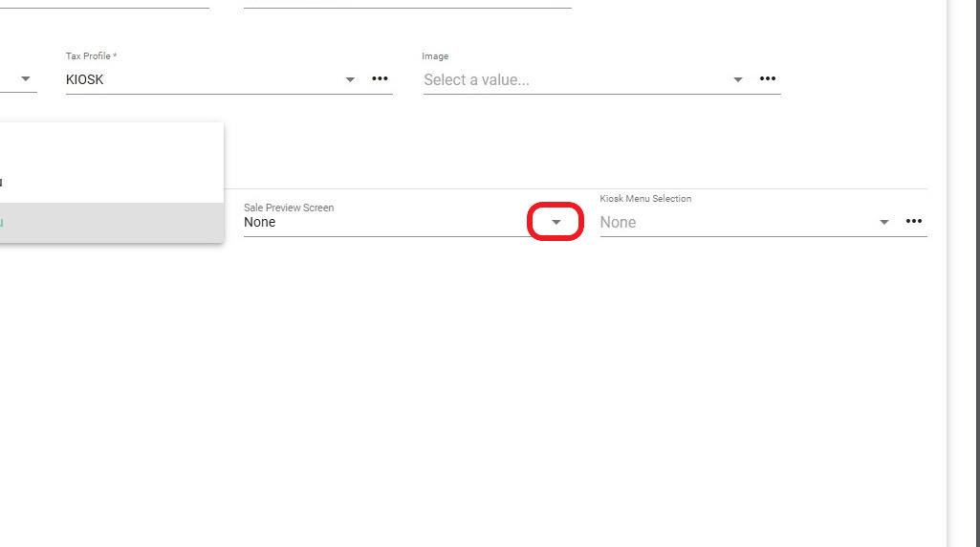The height and width of the screenshot is (547, 980).
Task: Click the Tax Profile ellipsis button
Action: pos(380,78)
